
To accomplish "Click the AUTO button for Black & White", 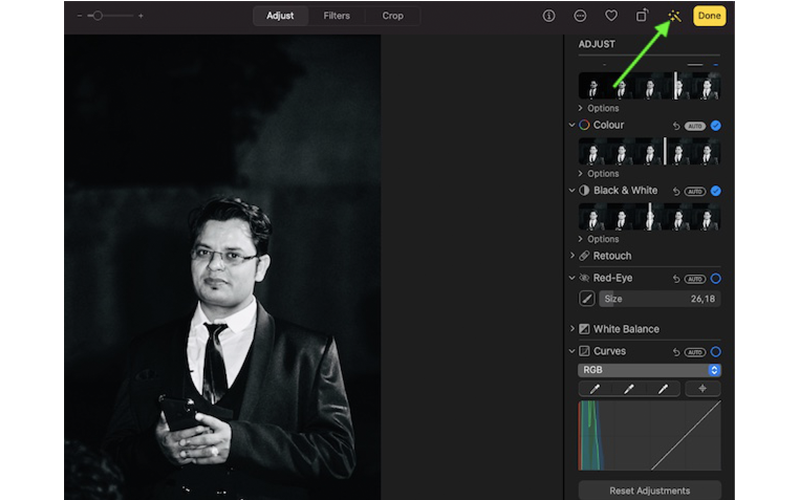I will 695,192.
